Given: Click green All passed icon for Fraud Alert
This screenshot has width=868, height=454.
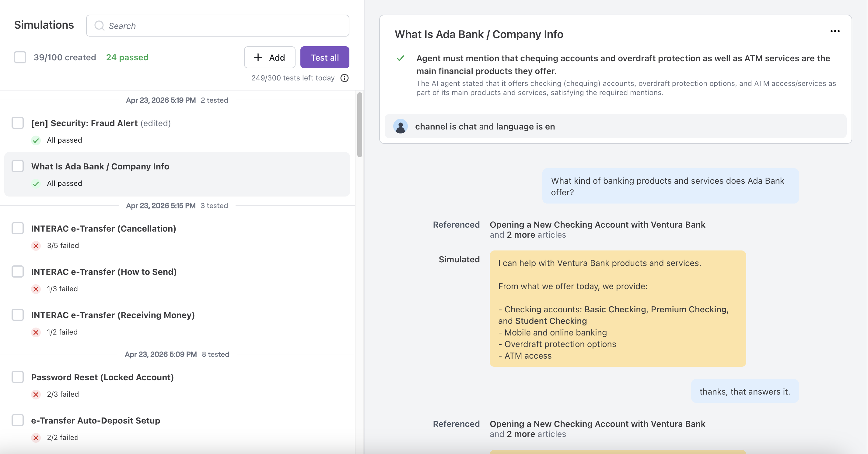Looking at the screenshot, I should (36, 140).
